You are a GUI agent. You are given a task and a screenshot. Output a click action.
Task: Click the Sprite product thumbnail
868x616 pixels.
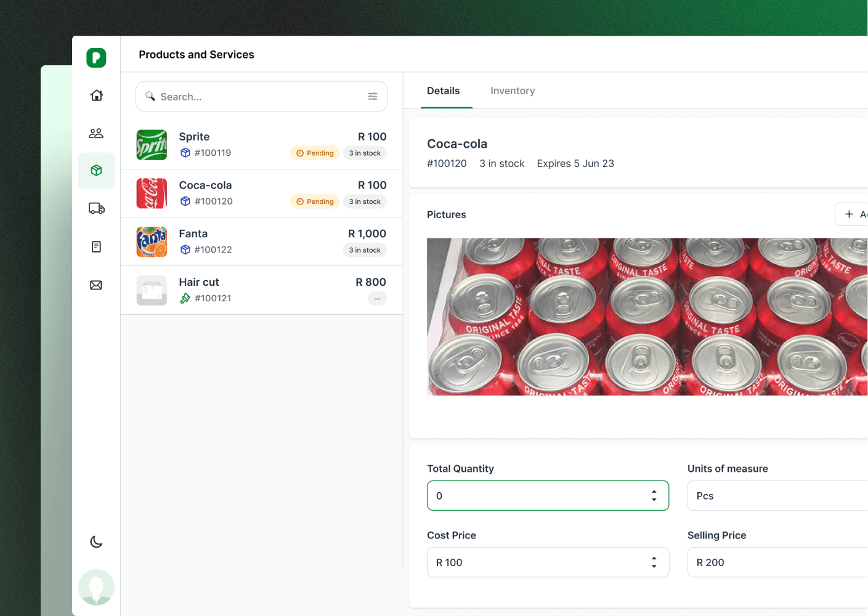pyautogui.click(x=152, y=145)
